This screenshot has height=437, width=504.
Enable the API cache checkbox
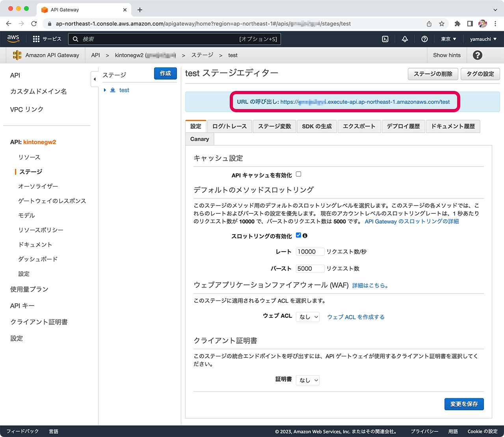click(299, 174)
